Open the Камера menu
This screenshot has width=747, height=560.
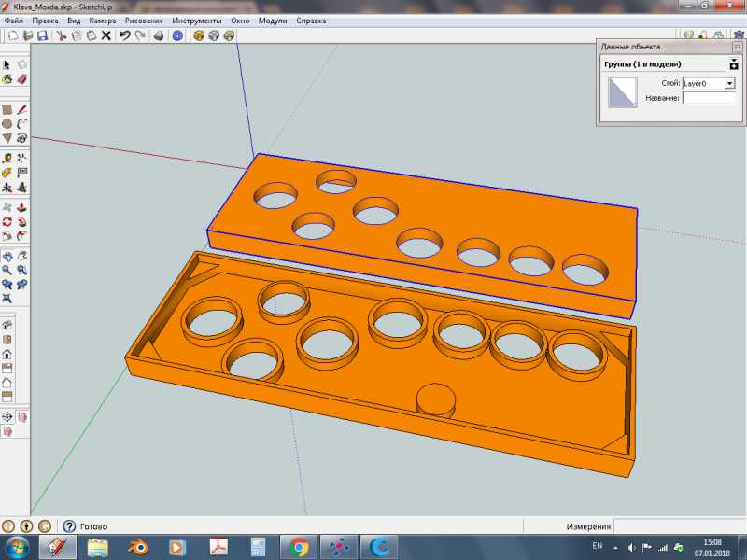tap(103, 21)
